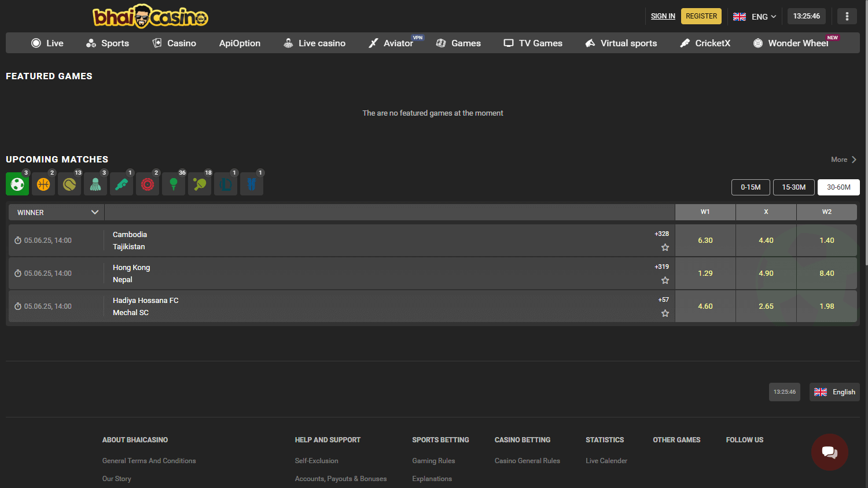Select the basketball sport filter icon

point(43,184)
